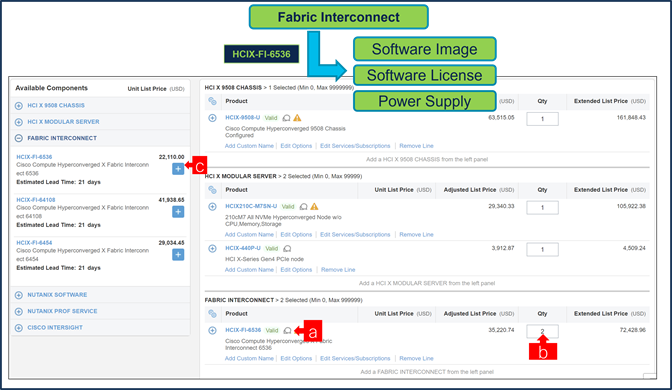Click the link icon in chassis table header
The height and width of the screenshot is (390, 672).
click(x=212, y=101)
